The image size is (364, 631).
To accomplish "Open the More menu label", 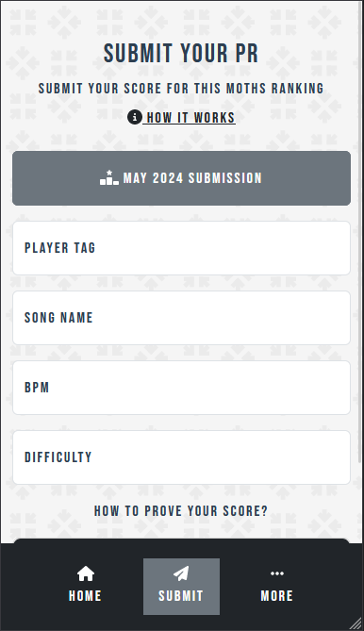I will point(277,595).
